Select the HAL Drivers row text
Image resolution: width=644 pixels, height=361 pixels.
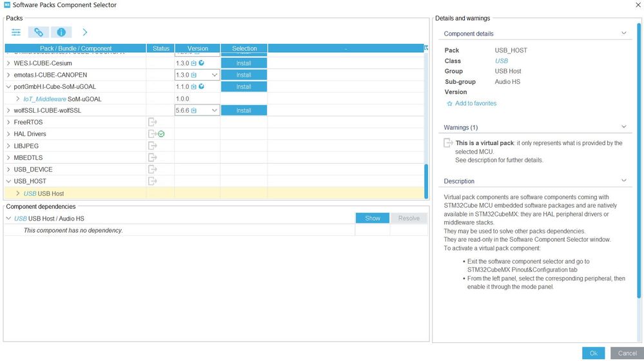[30, 134]
